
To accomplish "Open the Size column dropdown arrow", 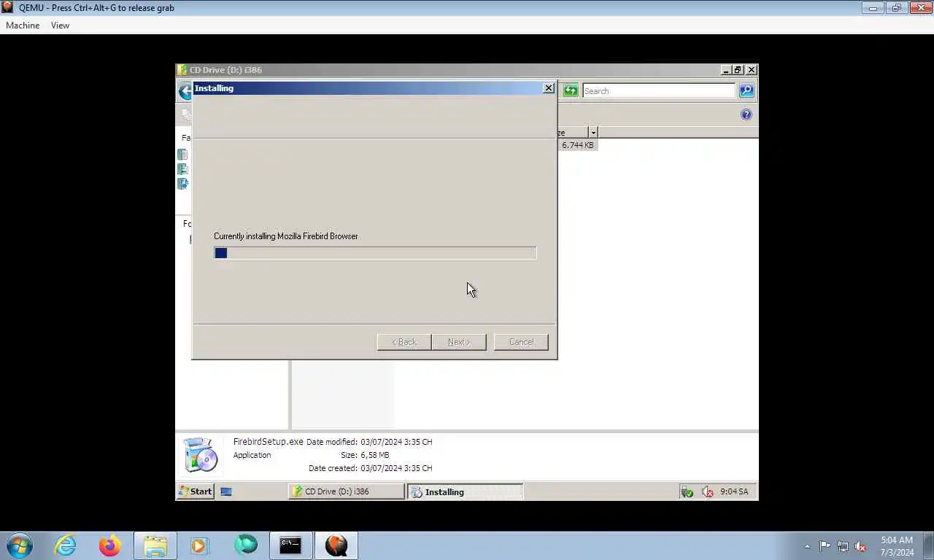I will tap(593, 132).
